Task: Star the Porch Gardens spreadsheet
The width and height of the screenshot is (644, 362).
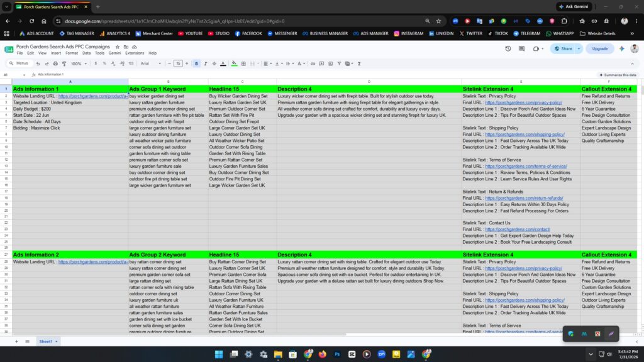Action: point(118,47)
